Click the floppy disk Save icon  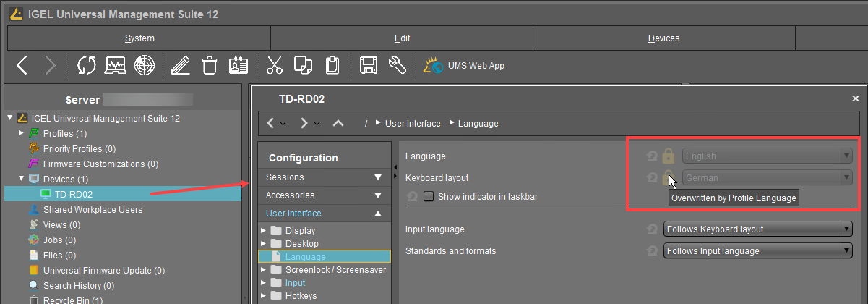(369, 66)
